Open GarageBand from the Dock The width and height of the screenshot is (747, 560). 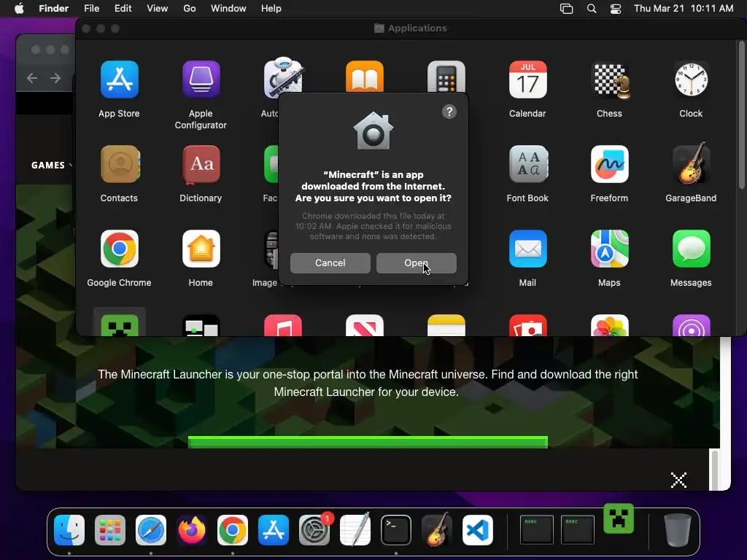coord(437,529)
